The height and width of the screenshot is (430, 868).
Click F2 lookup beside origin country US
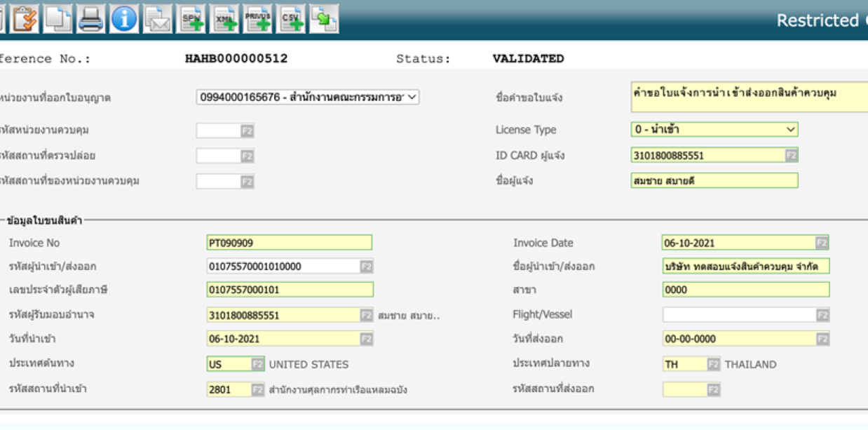257,365
